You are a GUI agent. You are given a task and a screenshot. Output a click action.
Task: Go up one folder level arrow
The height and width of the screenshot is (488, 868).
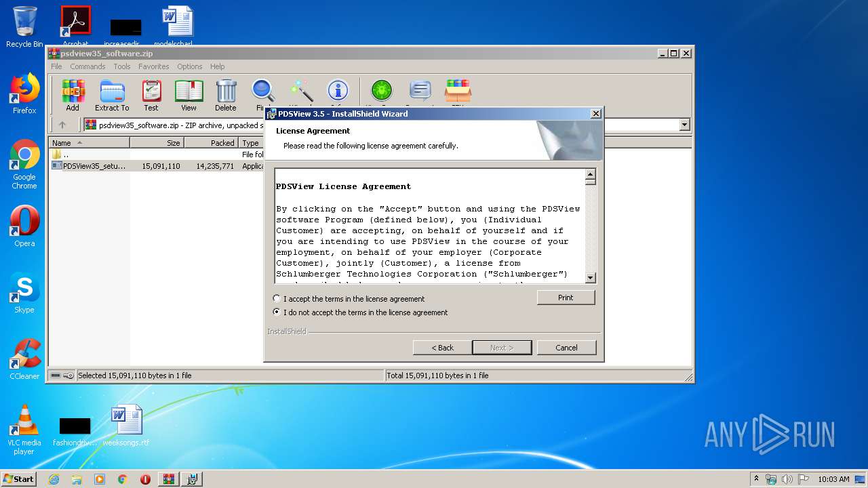coord(62,125)
